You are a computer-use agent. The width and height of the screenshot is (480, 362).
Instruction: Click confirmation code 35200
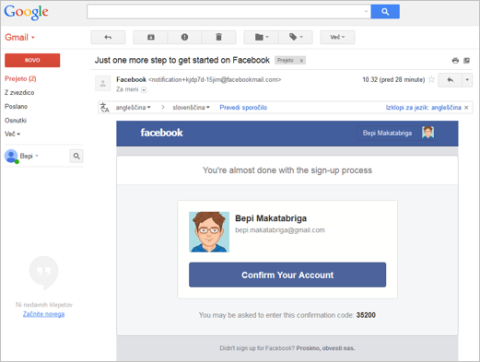coord(366,315)
